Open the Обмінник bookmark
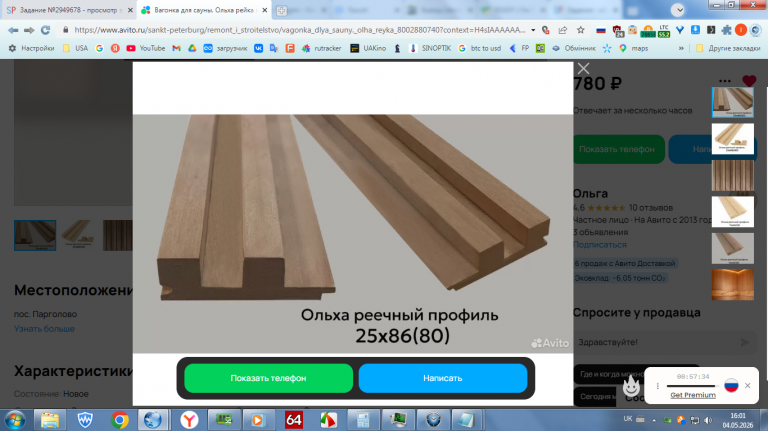Image resolution: width=768 pixels, height=431 pixels. click(x=574, y=48)
